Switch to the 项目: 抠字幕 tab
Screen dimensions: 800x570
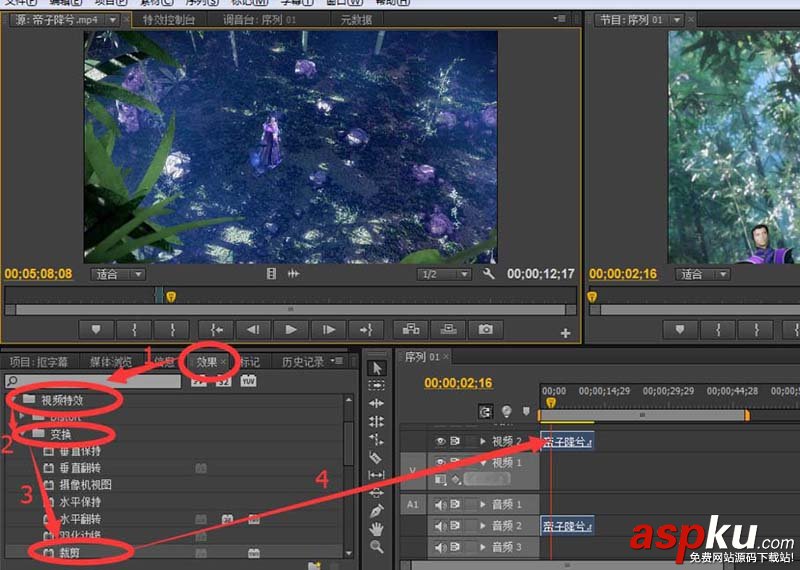point(39,362)
